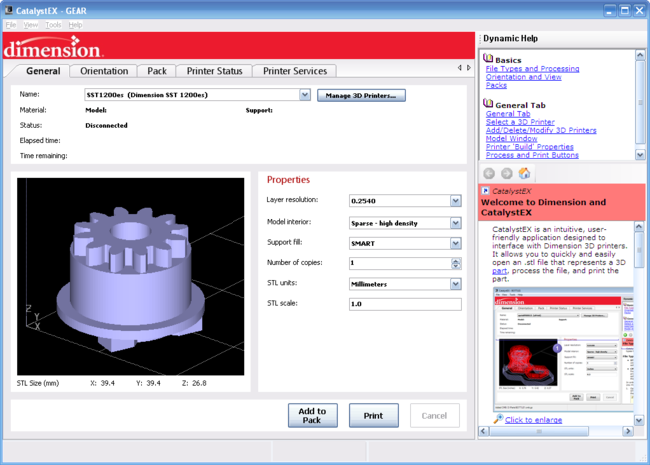
Task: Open the Model interior dropdown
Action: click(x=455, y=223)
